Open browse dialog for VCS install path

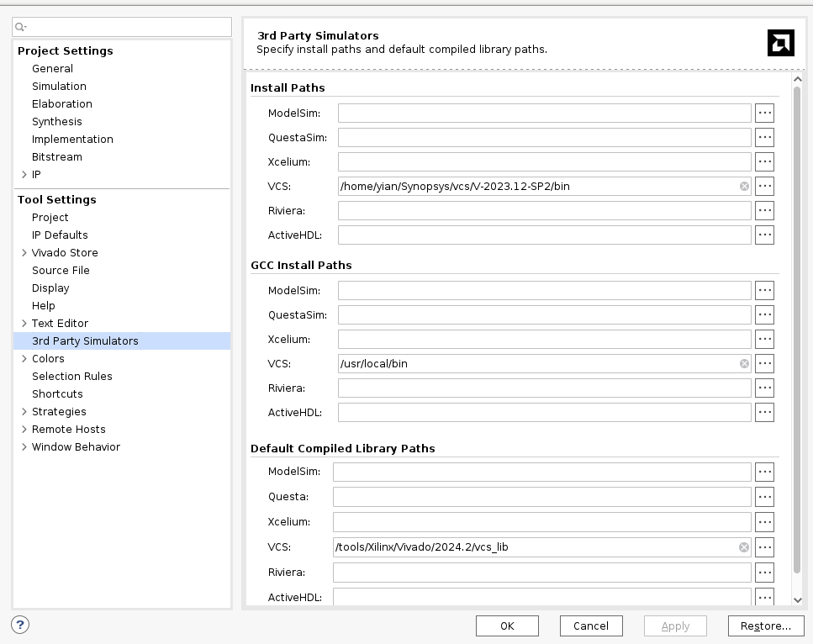[763, 186]
